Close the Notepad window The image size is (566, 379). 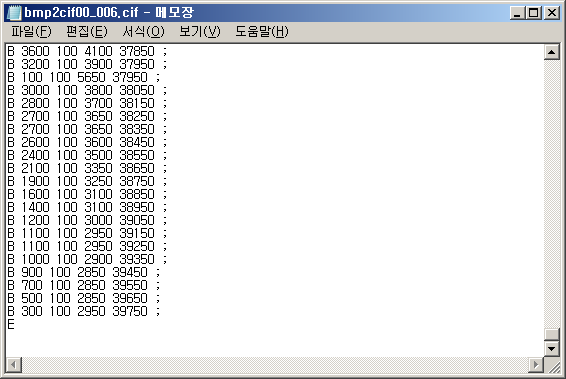pyautogui.click(x=552, y=13)
